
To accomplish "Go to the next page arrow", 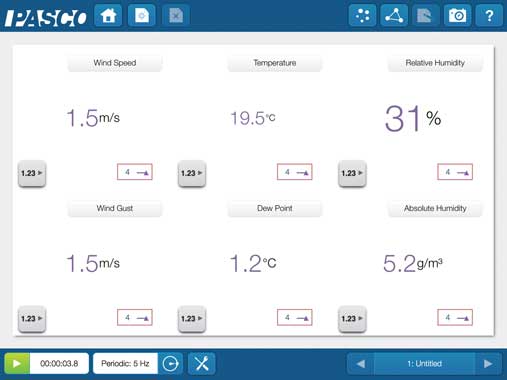I will point(488,364).
